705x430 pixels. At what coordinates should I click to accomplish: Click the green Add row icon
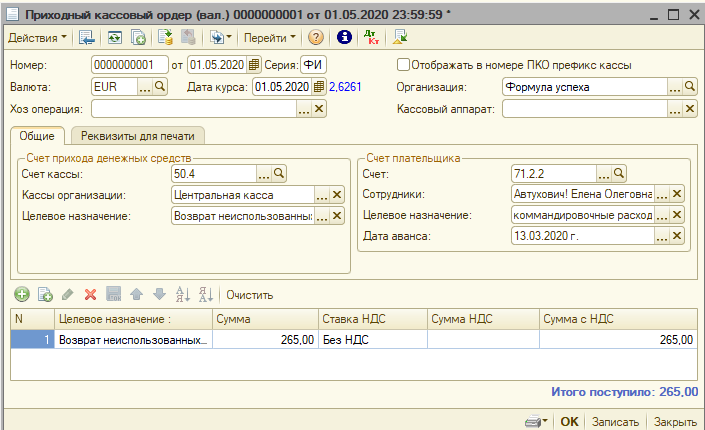(x=21, y=295)
